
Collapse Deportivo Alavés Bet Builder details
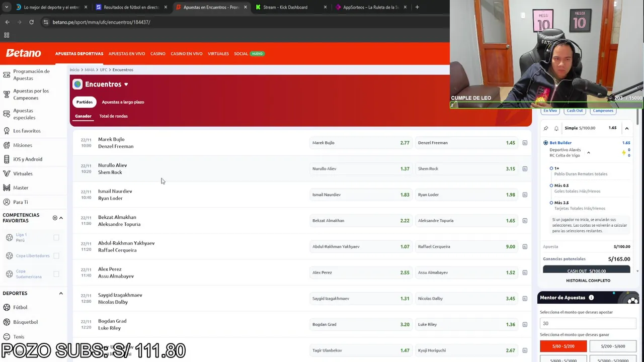pyautogui.click(x=588, y=153)
